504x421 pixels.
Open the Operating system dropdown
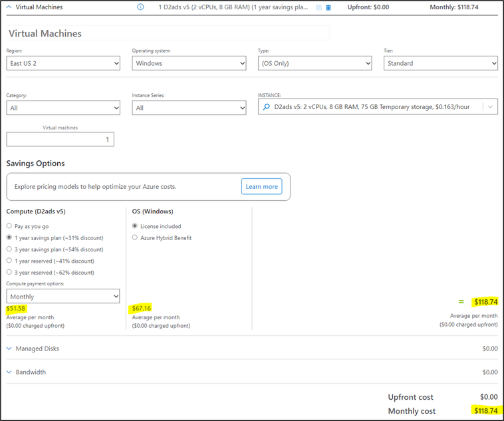pyautogui.click(x=189, y=63)
